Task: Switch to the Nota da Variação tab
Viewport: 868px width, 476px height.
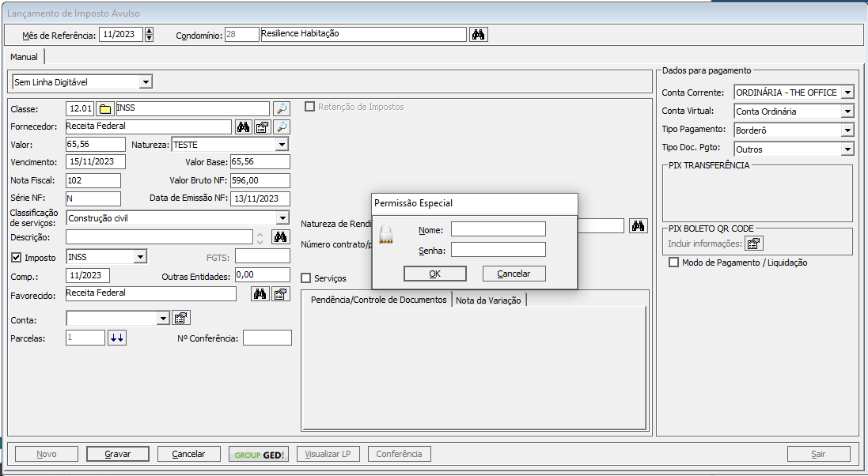Action: click(x=488, y=300)
